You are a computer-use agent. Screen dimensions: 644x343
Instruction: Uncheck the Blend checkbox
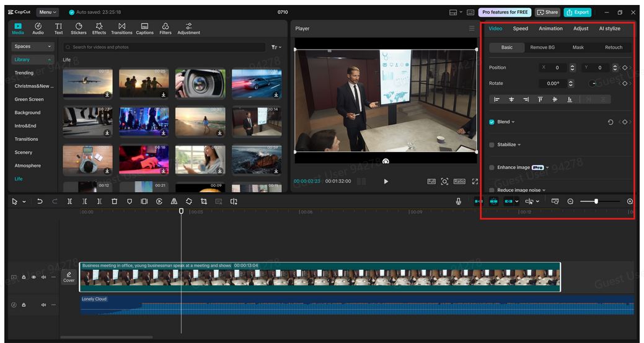tap(492, 122)
